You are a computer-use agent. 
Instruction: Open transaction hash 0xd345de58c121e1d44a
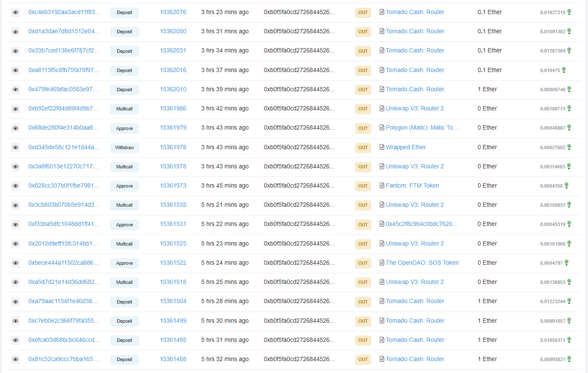(64, 147)
